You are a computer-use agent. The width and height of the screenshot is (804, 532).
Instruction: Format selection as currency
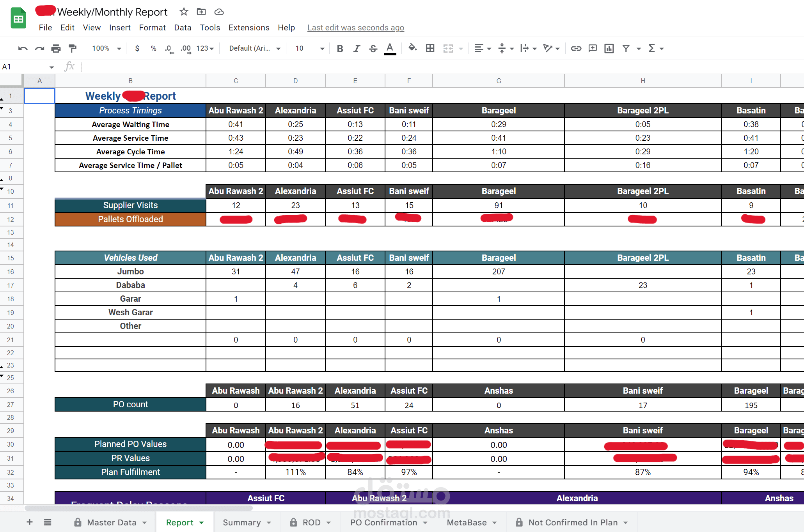pos(137,48)
